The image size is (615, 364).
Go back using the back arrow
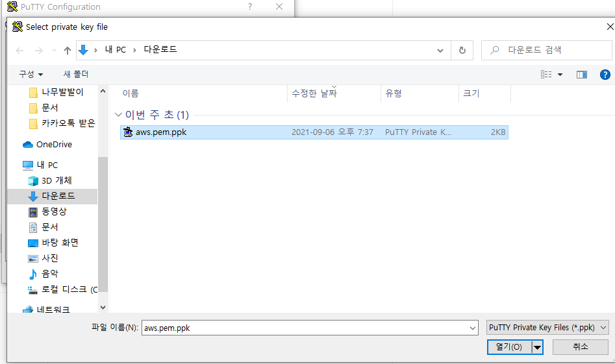[19, 50]
